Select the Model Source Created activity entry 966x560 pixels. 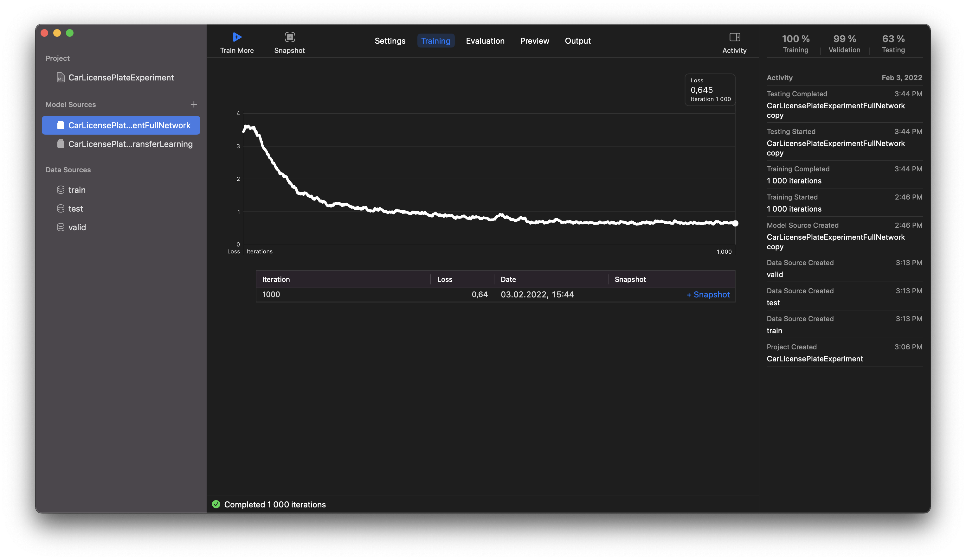click(x=844, y=236)
